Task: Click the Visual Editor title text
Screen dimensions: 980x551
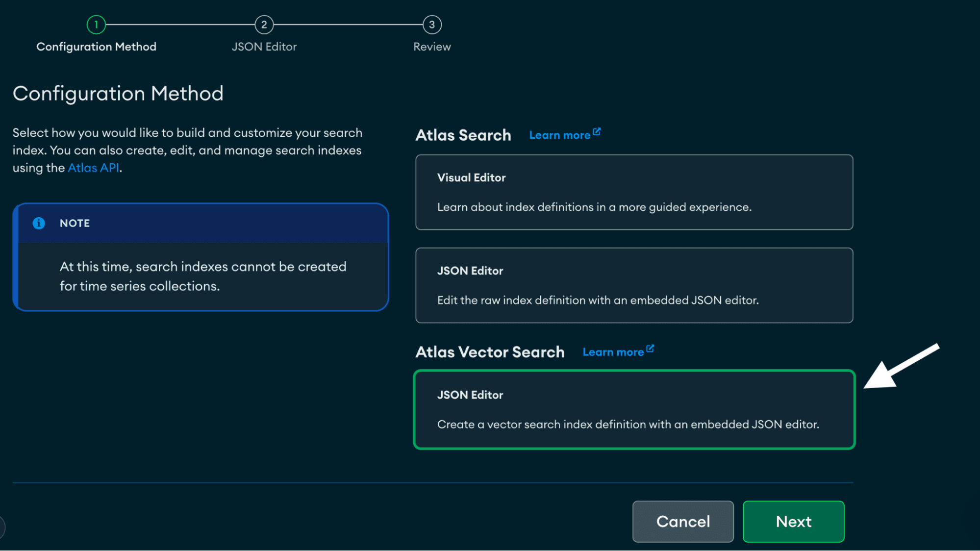Action: tap(471, 177)
